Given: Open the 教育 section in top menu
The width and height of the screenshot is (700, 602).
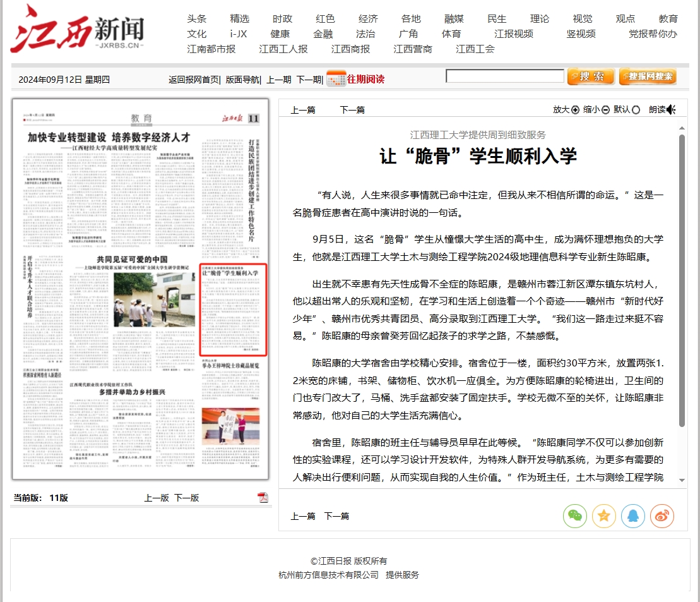Looking at the screenshot, I should [x=668, y=19].
